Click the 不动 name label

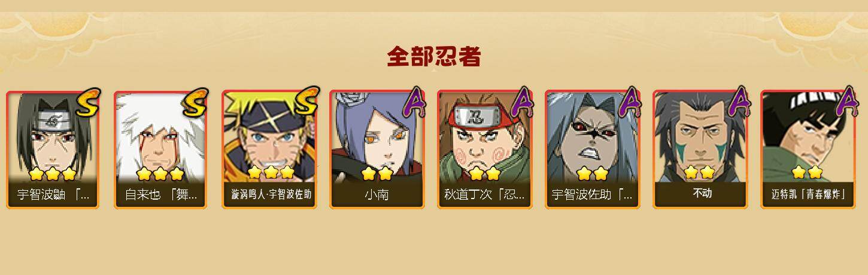click(700, 194)
